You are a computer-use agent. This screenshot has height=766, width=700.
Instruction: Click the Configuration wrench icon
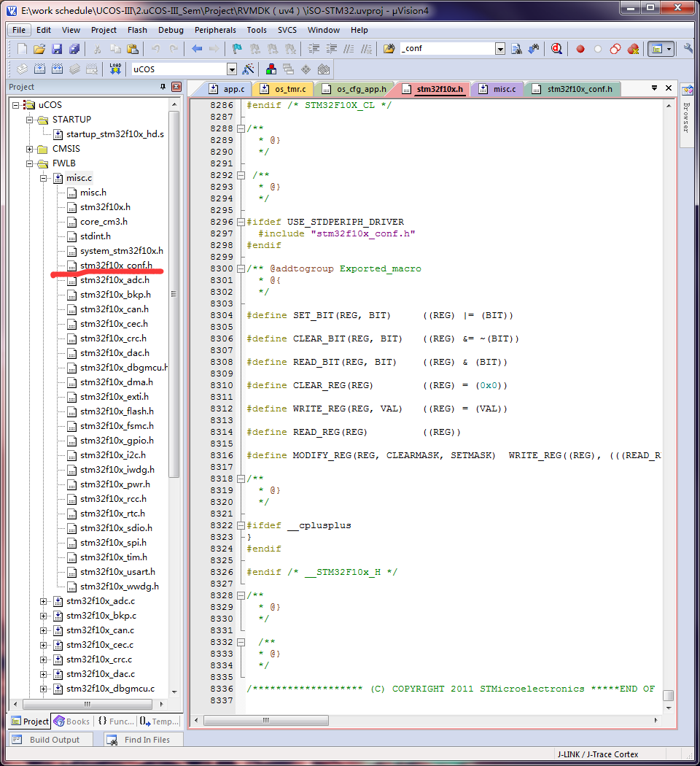(688, 49)
